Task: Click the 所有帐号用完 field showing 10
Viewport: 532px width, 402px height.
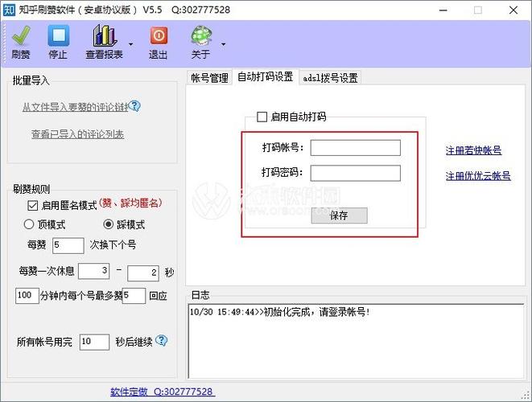Action: tap(94, 342)
